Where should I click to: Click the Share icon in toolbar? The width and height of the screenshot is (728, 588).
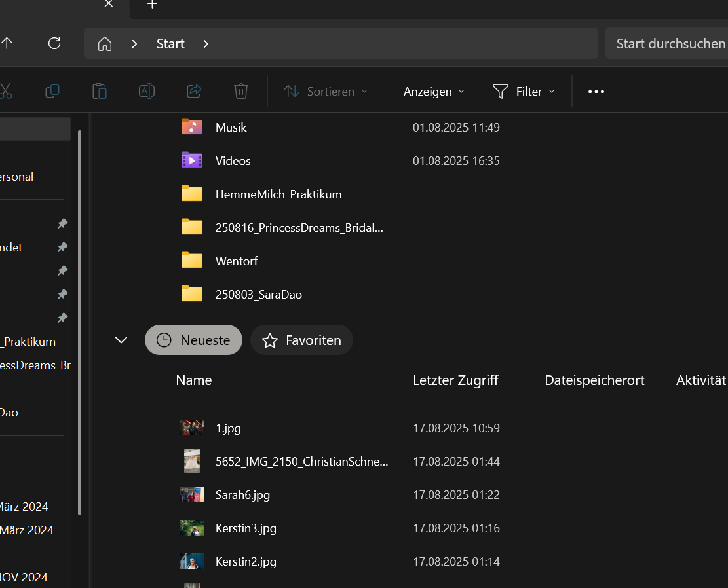click(x=194, y=92)
